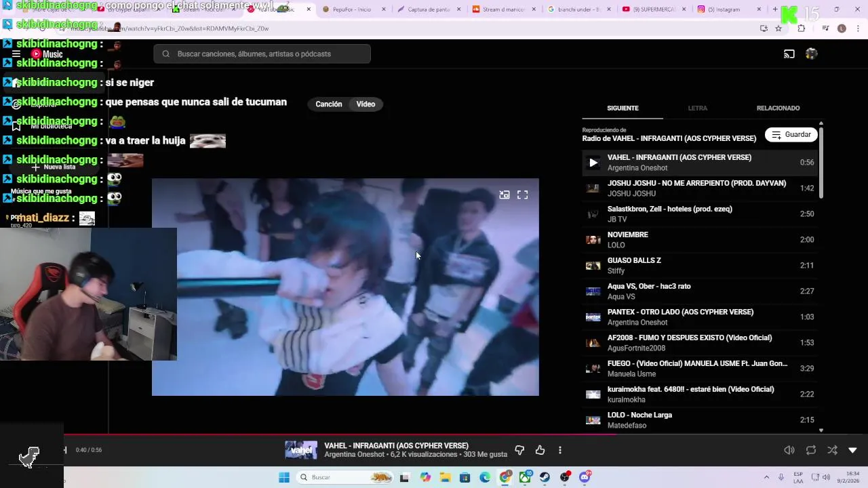Select the Canción mode toggle
The image size is (868, 488).
pyautogui.click(x=329, y=104)
